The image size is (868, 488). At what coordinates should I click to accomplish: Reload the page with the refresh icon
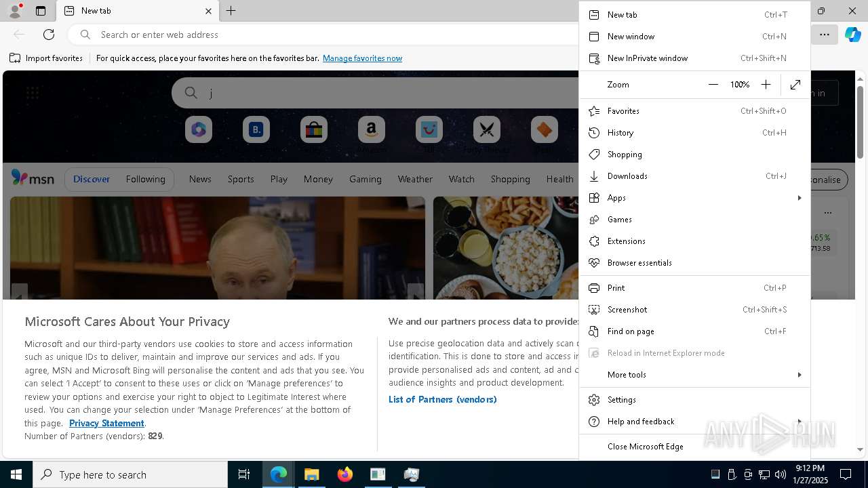pos(49,35)
